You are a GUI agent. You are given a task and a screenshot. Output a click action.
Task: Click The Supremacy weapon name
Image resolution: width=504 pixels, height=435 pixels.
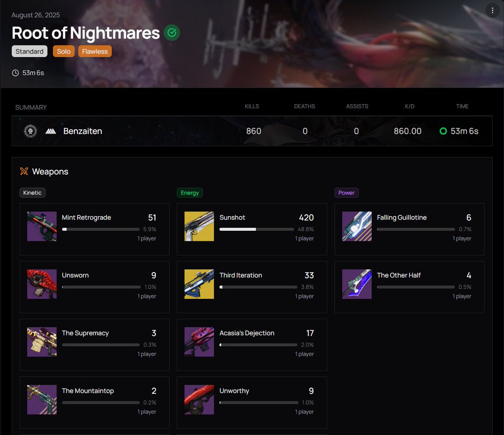(x=85, y=333)
